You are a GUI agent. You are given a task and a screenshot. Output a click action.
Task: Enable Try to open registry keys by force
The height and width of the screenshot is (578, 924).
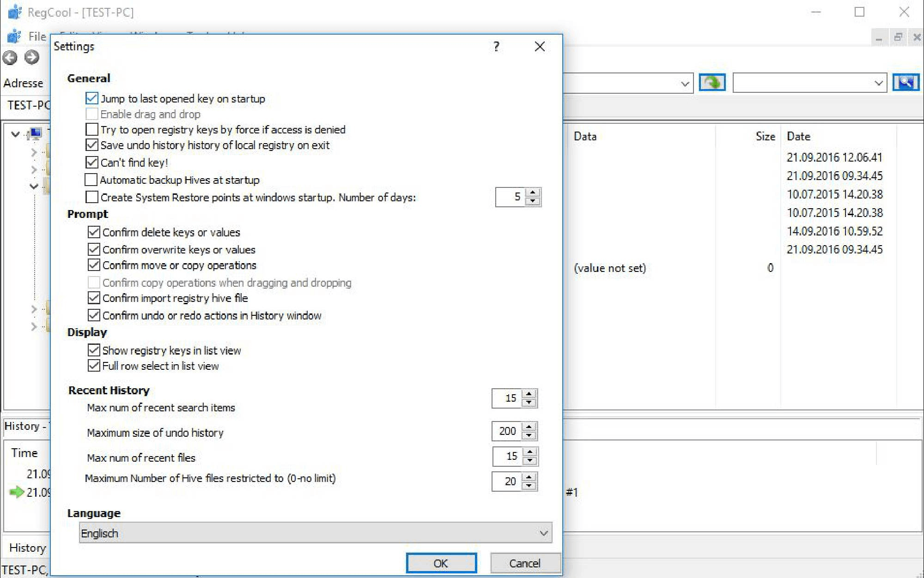tap(92, 129)
